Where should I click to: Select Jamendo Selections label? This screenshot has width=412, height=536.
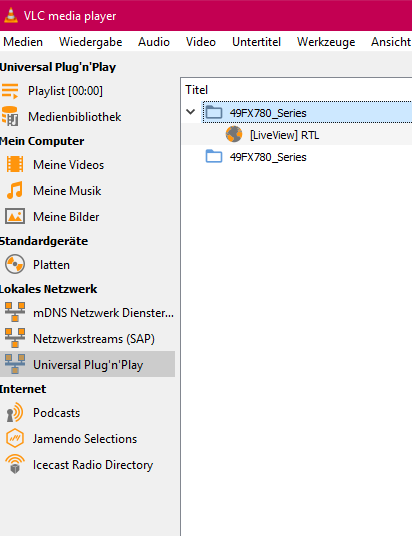85,439
